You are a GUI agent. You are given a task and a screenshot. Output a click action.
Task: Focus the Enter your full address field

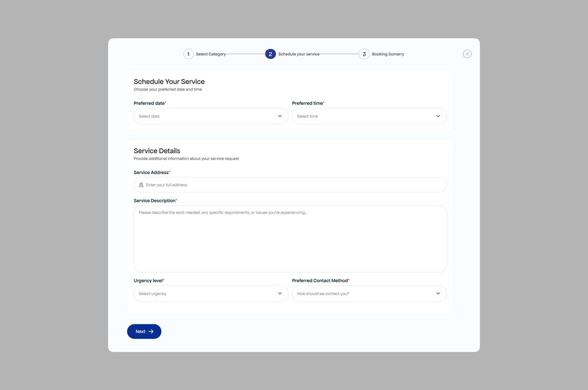point(290,185)
